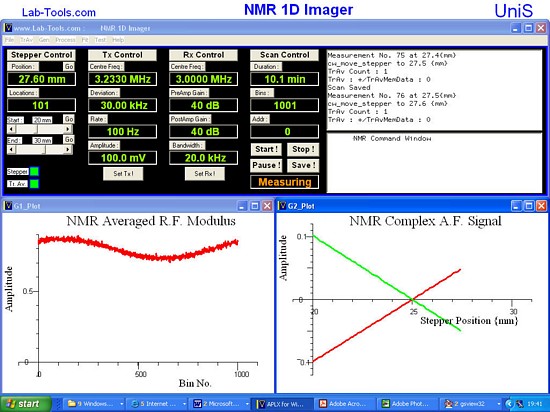The height and width of the screenshot is (412, 550).
Task: Click Tx Deviation field 30.00 kHz
Action: click(x=122, y=105)
